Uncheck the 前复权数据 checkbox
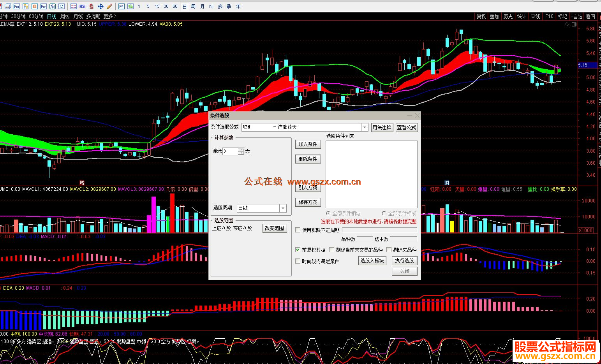 pyautogui.click(x=298, y=250)
